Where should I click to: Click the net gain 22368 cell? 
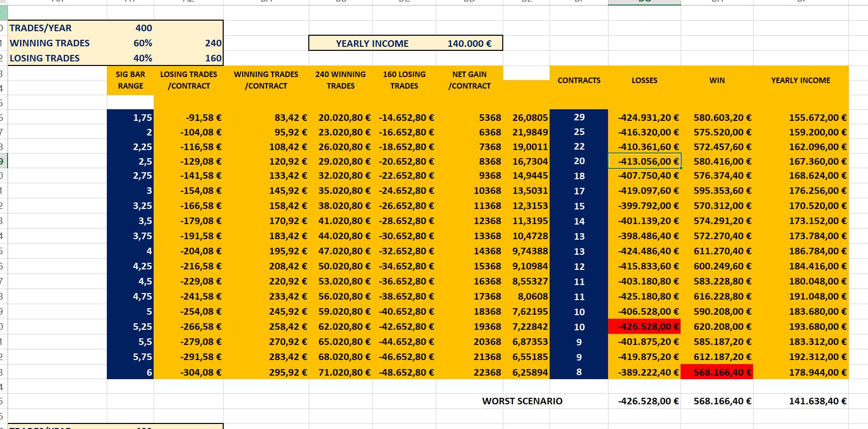point(469,373)
